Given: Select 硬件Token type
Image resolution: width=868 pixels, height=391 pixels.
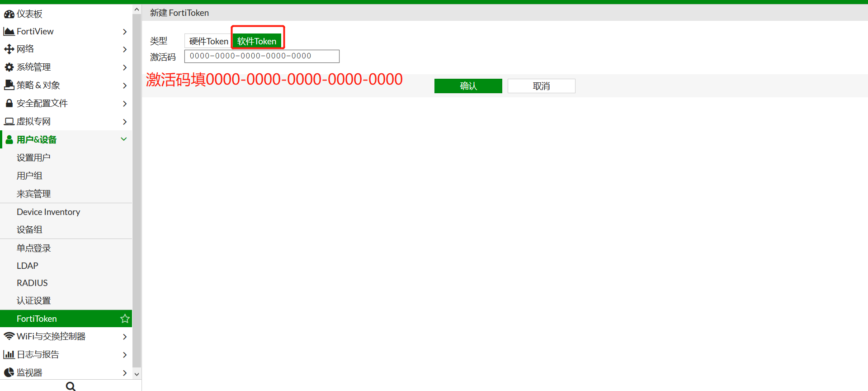Looking at the screenshot, I should (208, 41).
